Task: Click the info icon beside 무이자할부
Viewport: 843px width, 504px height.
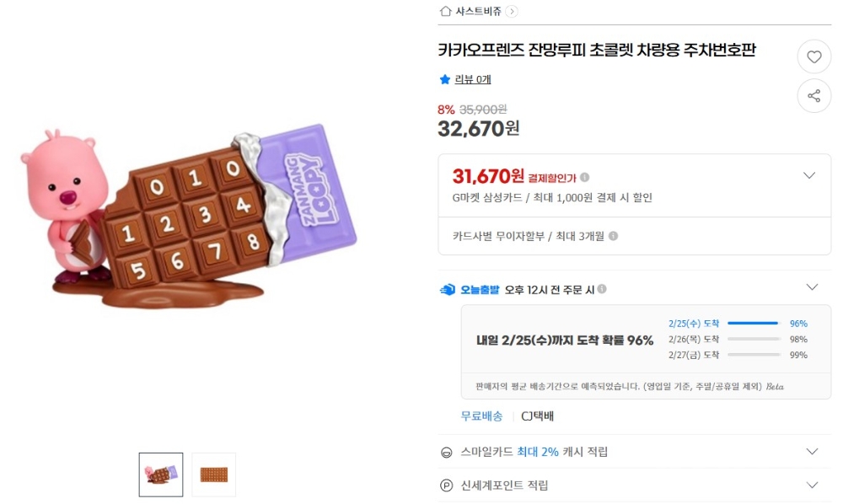Action: pos(613,236)
